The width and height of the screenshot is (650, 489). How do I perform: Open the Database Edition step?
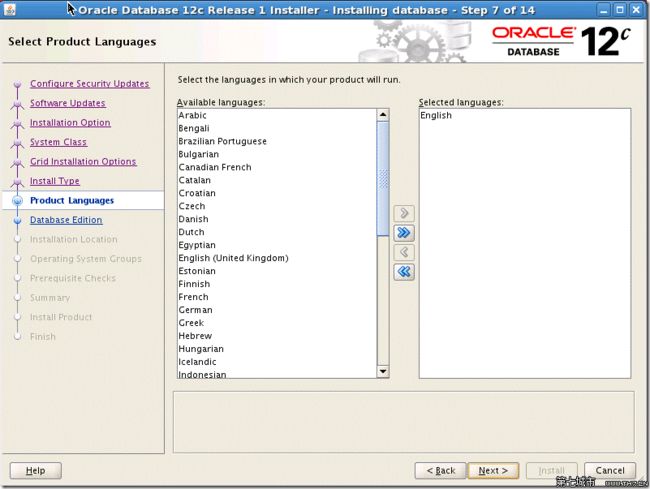tap(66, 220)
